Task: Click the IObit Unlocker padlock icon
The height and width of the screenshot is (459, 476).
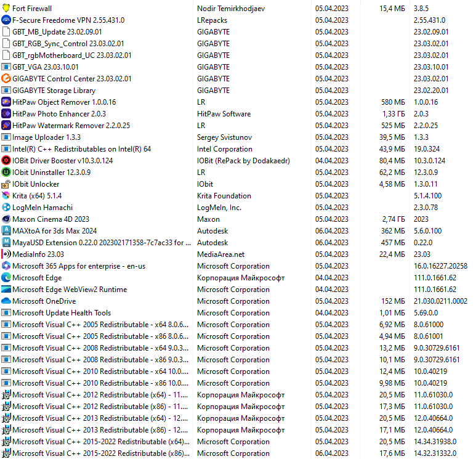Action: pyautogui.click(x=6, y=184)
